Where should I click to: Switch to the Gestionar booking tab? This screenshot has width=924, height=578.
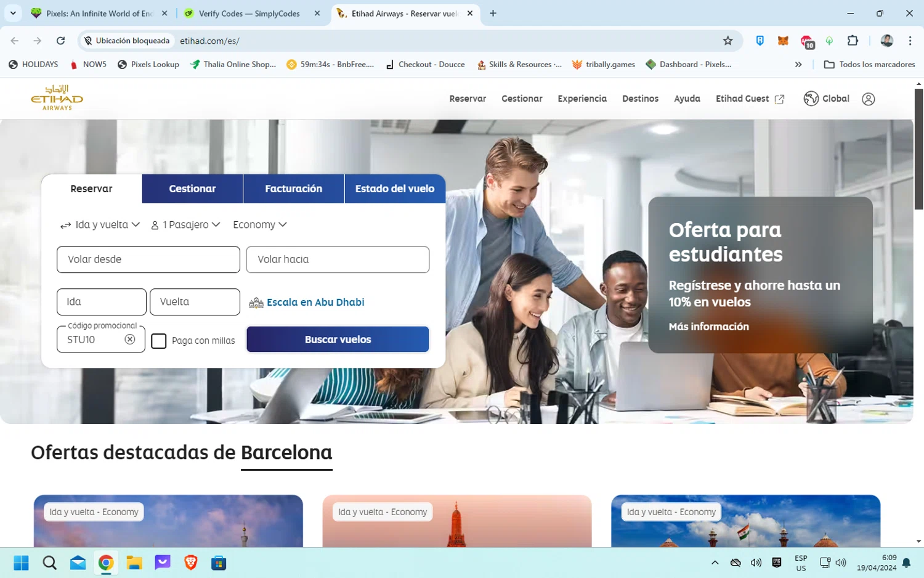pyautogui.click(x=192, y=189)
